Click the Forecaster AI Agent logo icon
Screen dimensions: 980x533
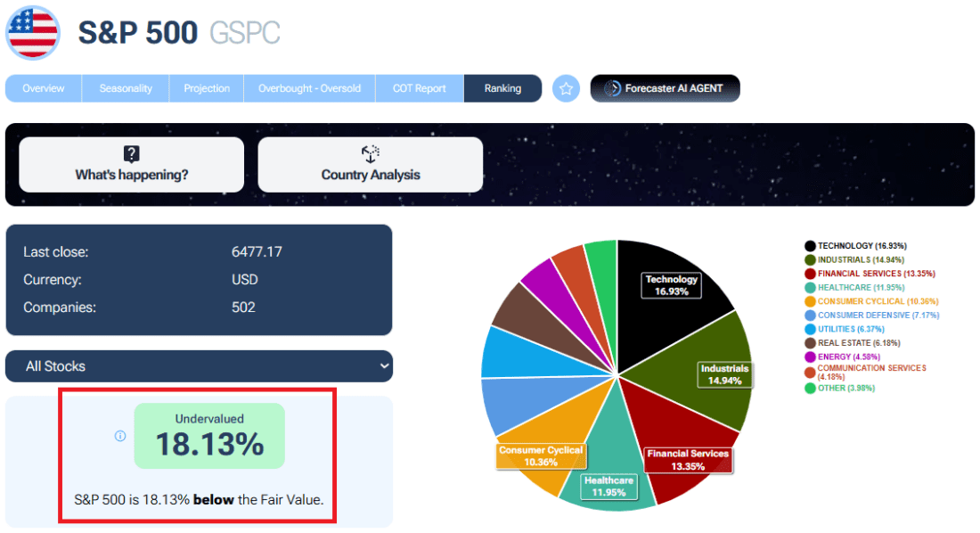612,88
